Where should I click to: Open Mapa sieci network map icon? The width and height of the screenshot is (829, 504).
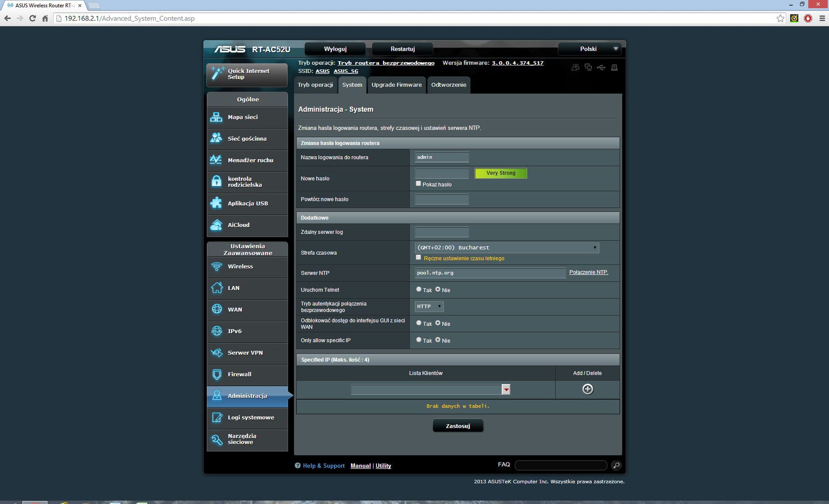216,117
